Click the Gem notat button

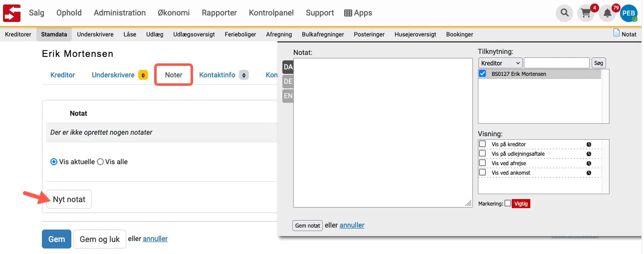(x=307, y=226)
